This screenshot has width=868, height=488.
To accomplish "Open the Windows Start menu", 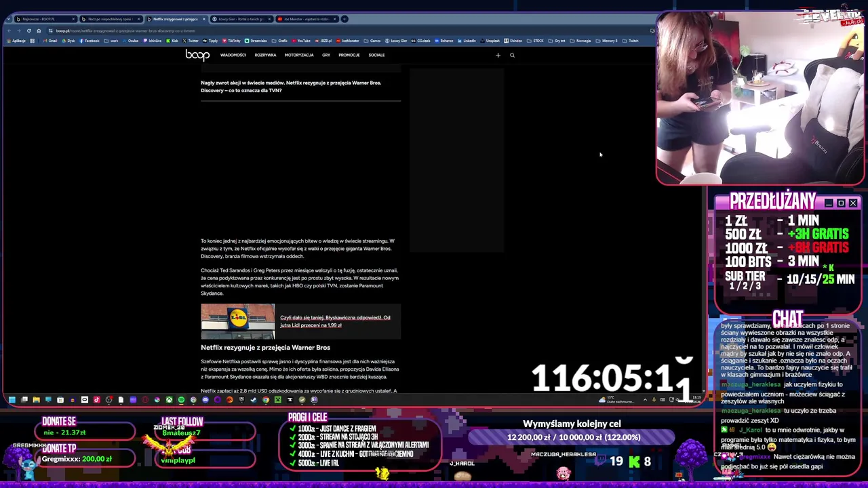I will click(x=12, y=400).
